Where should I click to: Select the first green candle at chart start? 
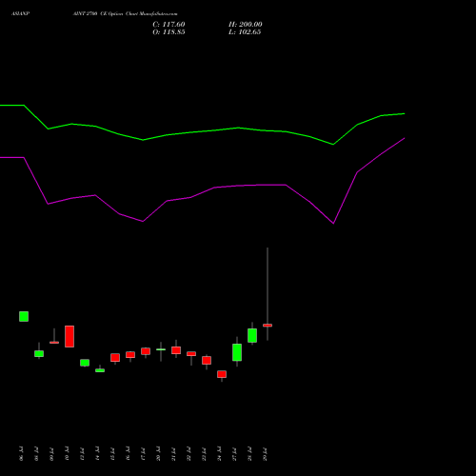(24, 316)
